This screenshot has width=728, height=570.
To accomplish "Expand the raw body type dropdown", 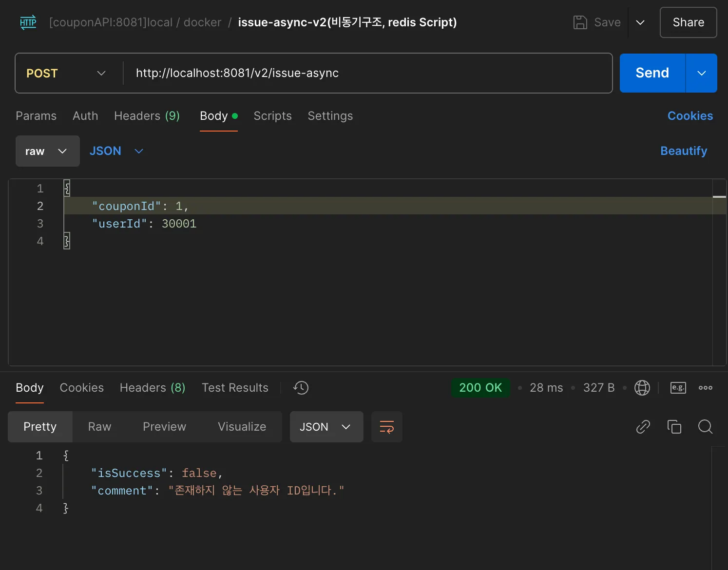I will click(47, 151).
